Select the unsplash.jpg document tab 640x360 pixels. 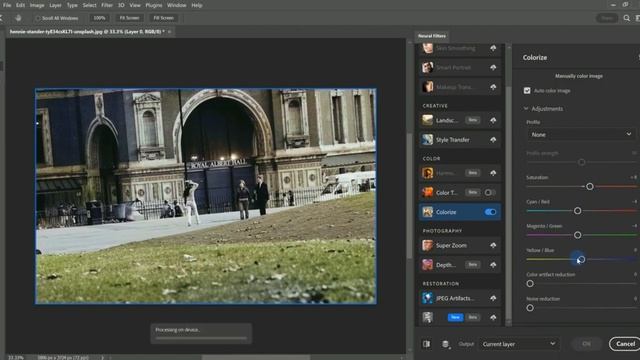[87, 31]
